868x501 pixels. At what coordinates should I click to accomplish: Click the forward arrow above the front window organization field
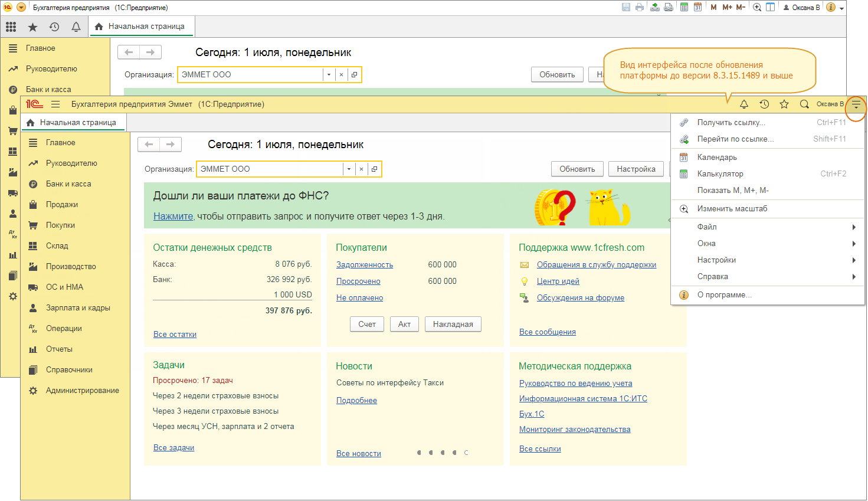pyautogui.click(x=171, y=145)
